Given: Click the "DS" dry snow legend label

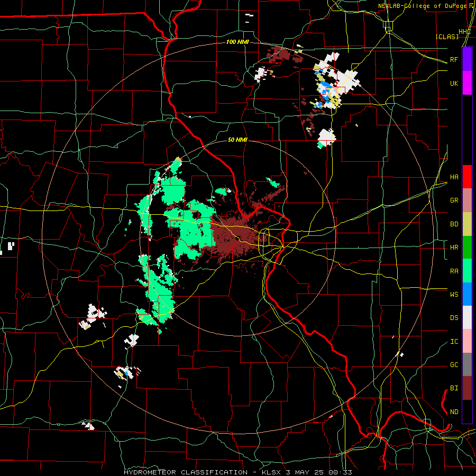Looking at the screenshot, I should [x=454, y=317].
